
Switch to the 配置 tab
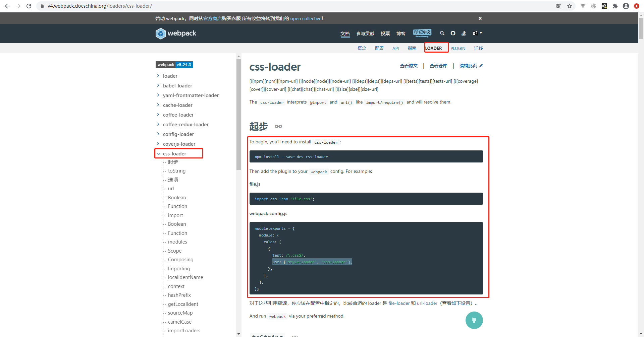pyautogui.click(x=379, y=48)
